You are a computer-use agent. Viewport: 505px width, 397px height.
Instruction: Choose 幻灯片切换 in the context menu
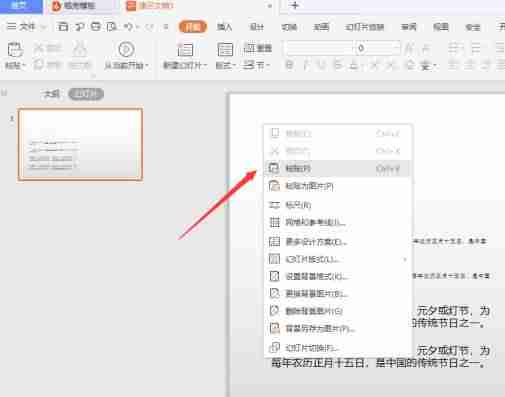(x=337, y=348)
